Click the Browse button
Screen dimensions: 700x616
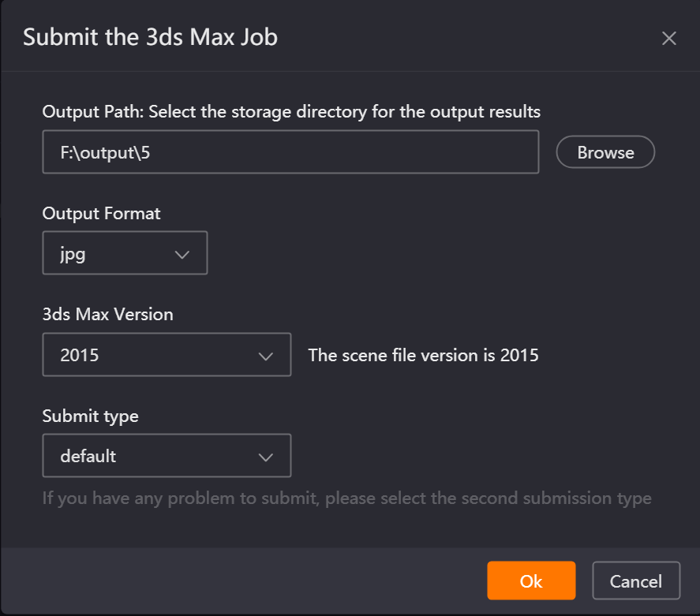[605, 152]
